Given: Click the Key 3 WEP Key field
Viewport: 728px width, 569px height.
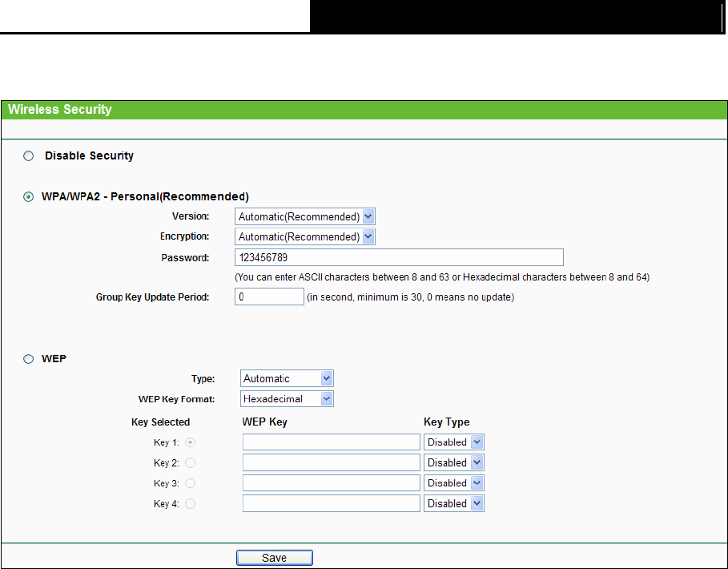Looking at the screenshot, I should 332,483.
